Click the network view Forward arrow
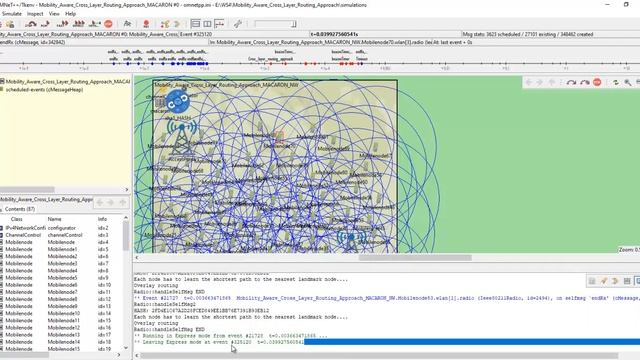 coord(540,82)
